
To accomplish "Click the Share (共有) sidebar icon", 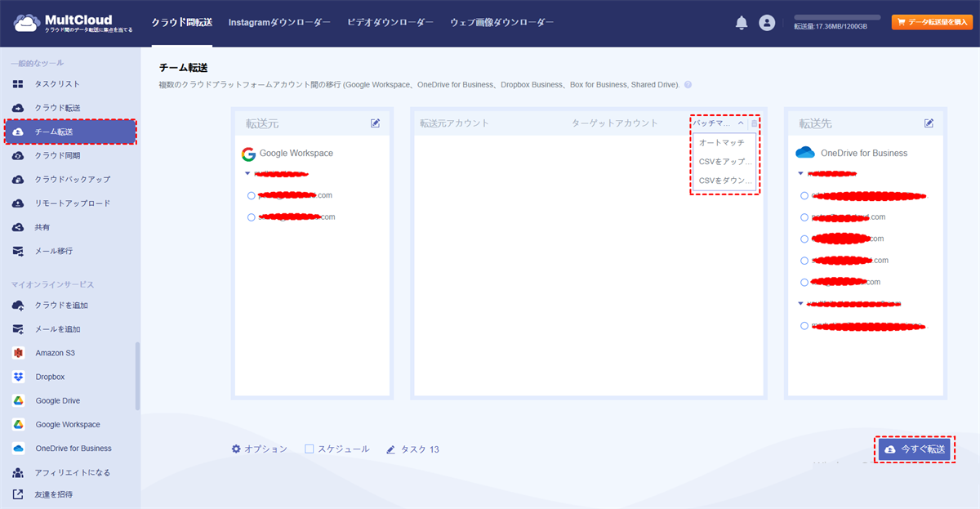I will pos(18,227).
